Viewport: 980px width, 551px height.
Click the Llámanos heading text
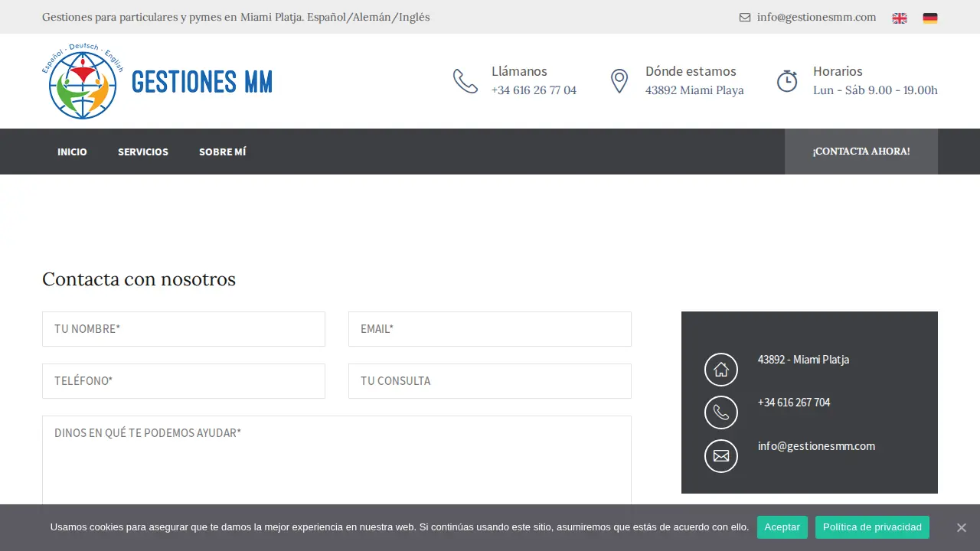point(519,71)
